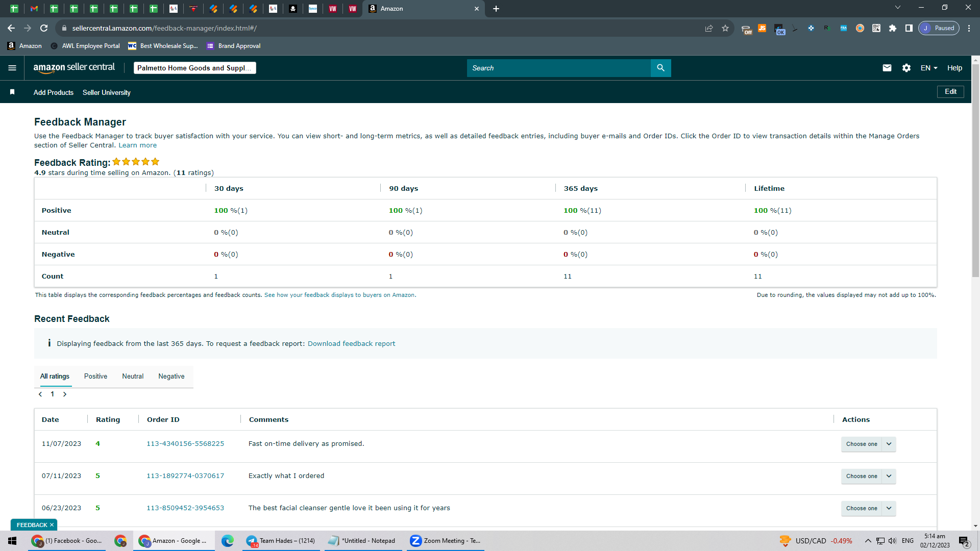Open Brand Approval bookmark

point(234,46)
